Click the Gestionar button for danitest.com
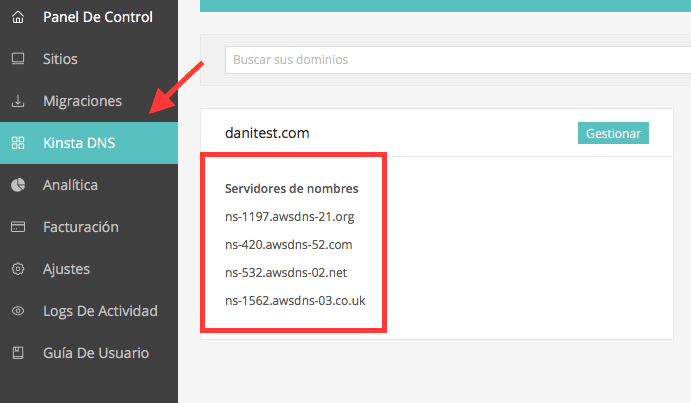 tap(613, 133)
